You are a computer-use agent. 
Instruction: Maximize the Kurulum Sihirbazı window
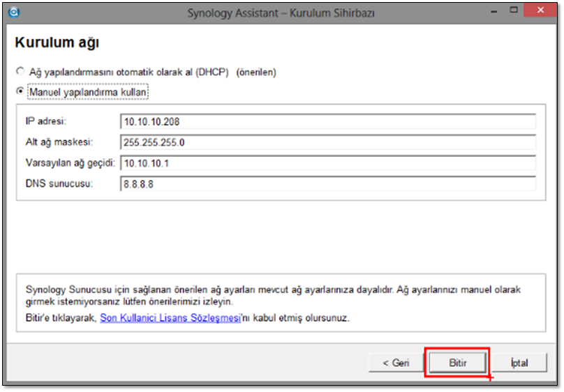(514, 10)
